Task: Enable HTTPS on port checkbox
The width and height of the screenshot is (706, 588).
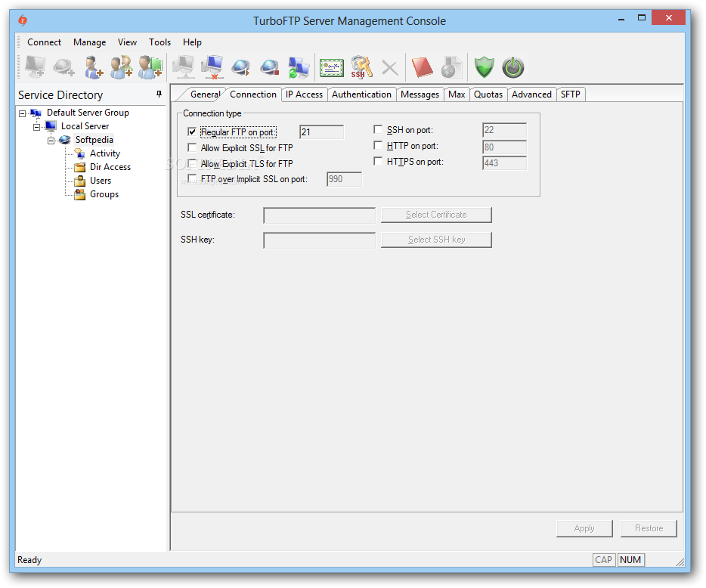Action: [378, 161]
